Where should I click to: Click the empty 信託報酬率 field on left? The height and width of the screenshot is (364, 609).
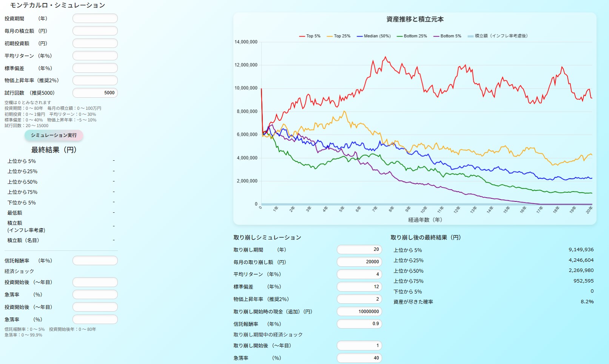95,261
